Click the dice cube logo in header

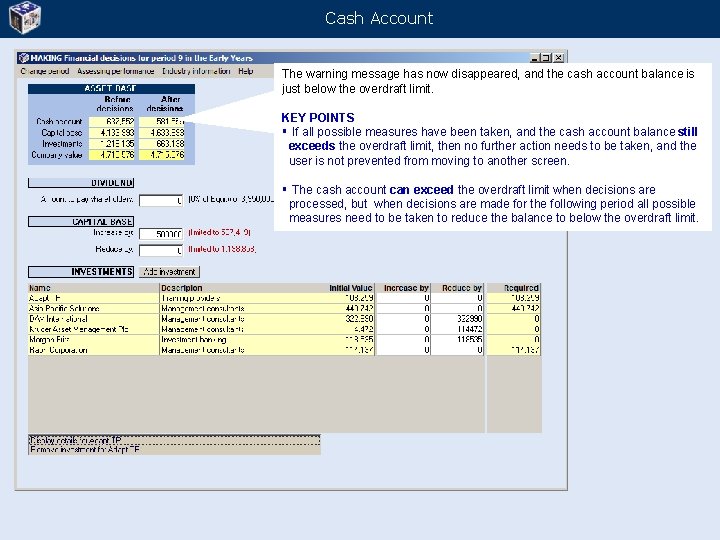tap(25, 17)
